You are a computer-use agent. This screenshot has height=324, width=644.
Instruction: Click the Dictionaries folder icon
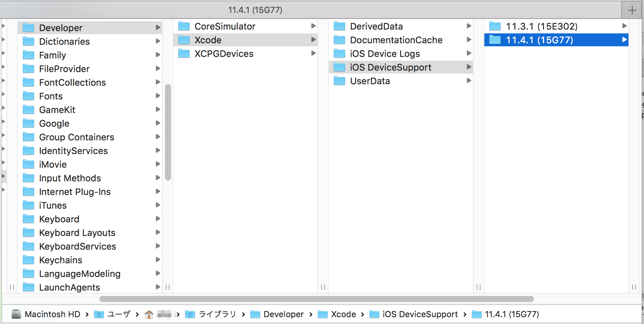pyautogui.click(x=28, y=41)
